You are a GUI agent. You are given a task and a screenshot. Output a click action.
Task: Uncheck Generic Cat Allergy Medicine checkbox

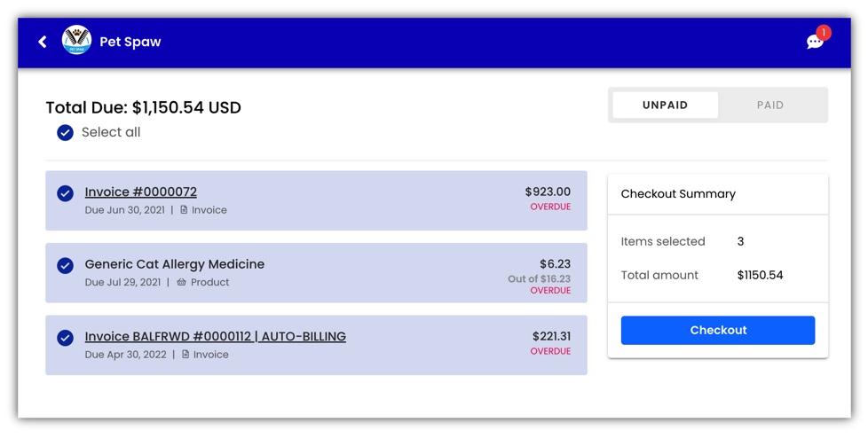tap(66, 266)
